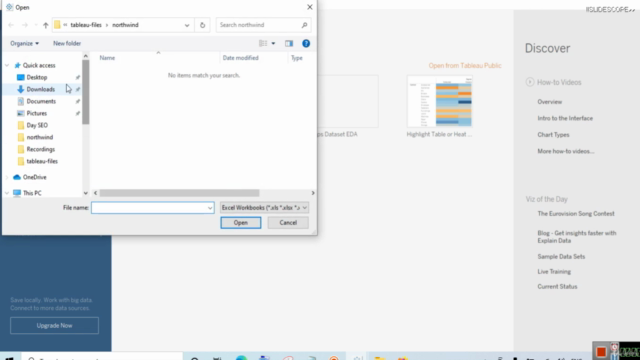Close the Open dialog window
Viewport: 640px width, 360px height.
tap(310, 7)
